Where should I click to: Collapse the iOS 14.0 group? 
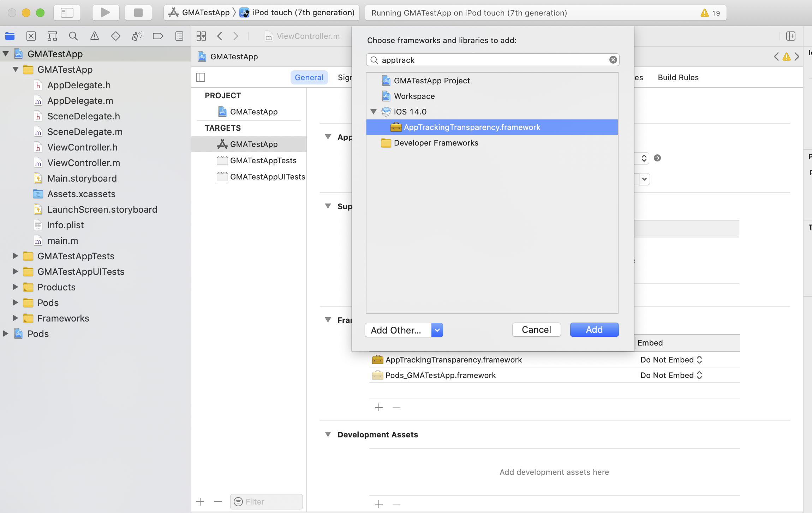click(x=374, y=112)
